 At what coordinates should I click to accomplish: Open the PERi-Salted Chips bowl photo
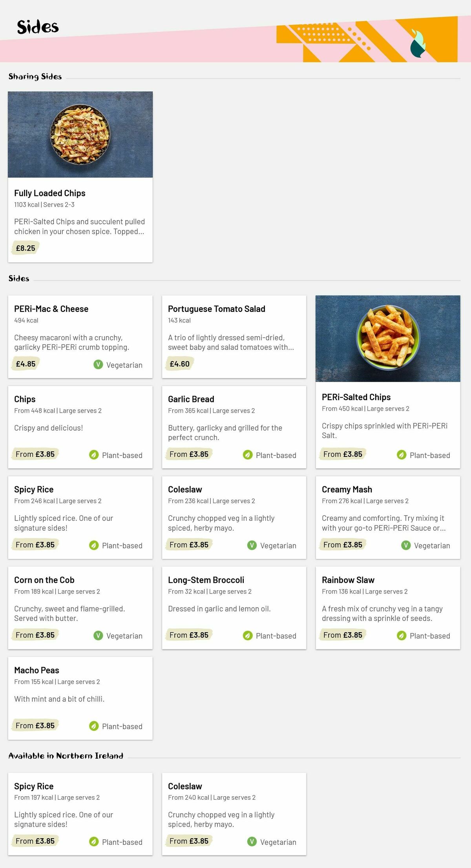pyautogui.click(x=388, y=338)
